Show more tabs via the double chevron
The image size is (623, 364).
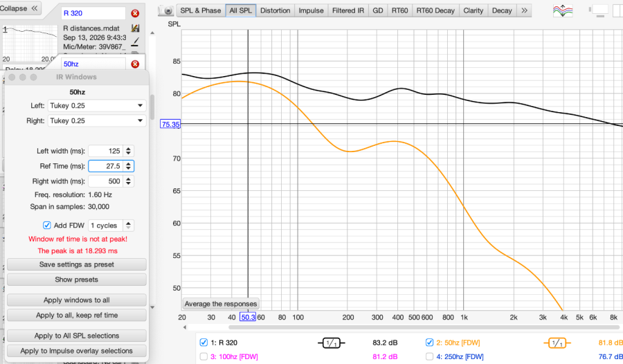tap(525, 10)
